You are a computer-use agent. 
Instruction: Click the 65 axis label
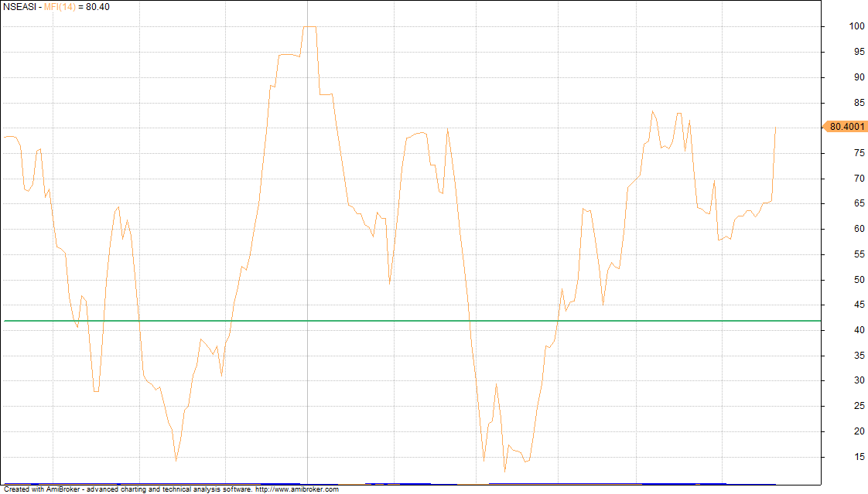tap(859, 203)
